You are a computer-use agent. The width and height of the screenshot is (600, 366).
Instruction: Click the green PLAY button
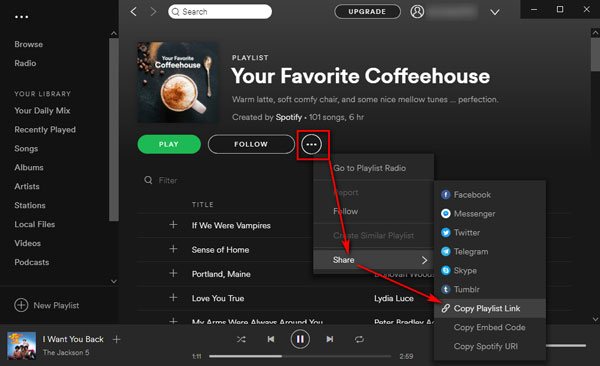click(169, 144)
